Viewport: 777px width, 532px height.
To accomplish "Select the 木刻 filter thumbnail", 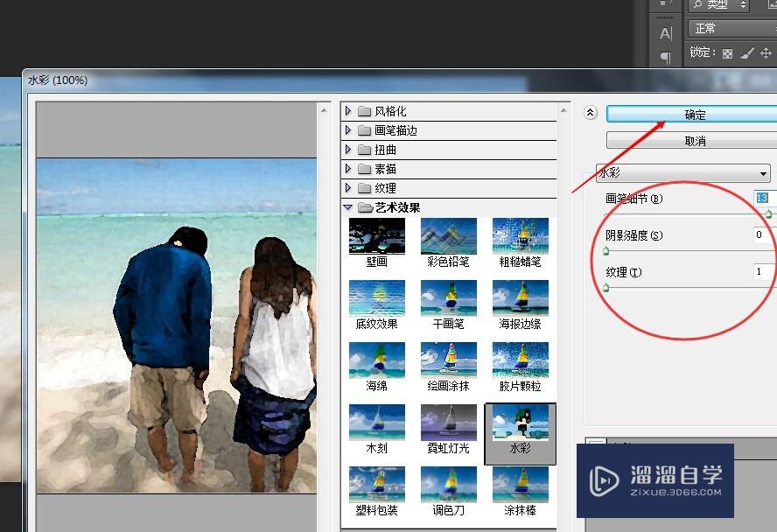I will click(376, 423).
